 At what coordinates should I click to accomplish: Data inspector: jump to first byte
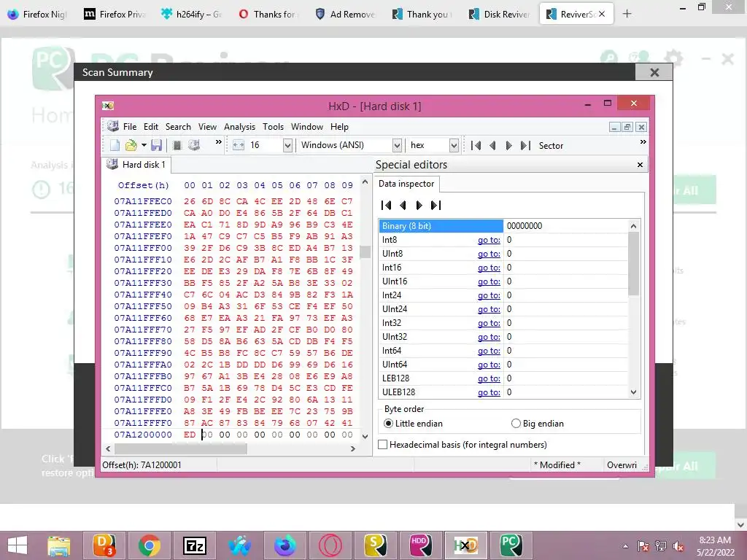(x=387, y=205)
